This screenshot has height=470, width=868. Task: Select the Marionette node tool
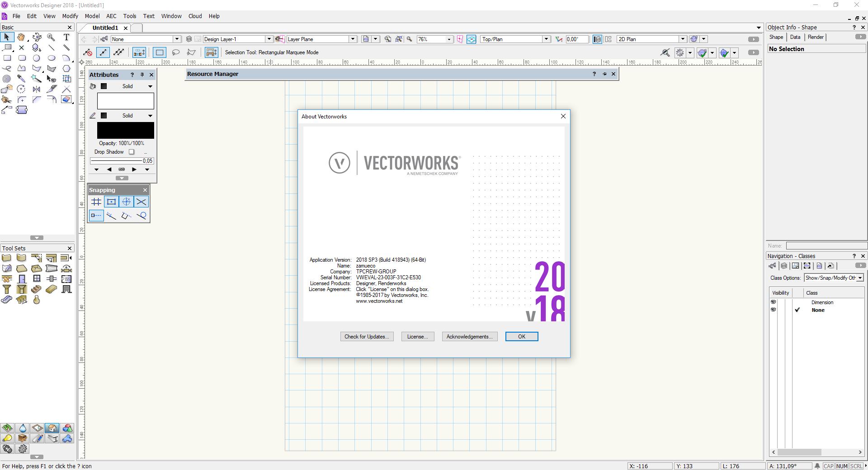[x=21, y=110]
